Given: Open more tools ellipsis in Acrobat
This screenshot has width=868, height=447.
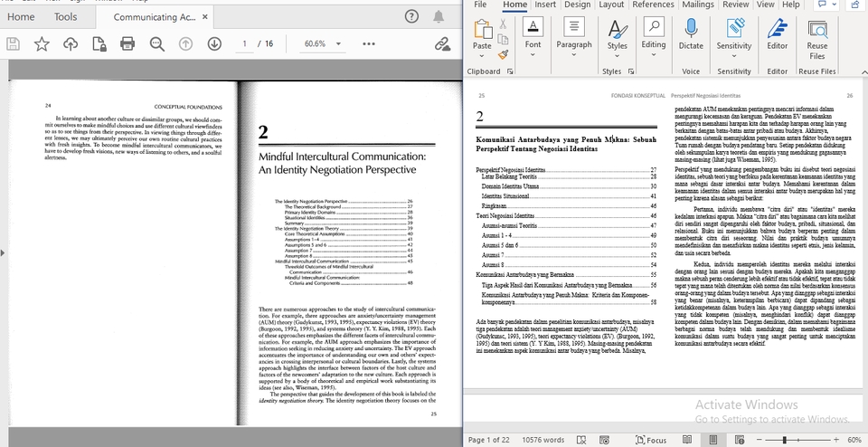Looking at the screenshot, I should [369, 43].
